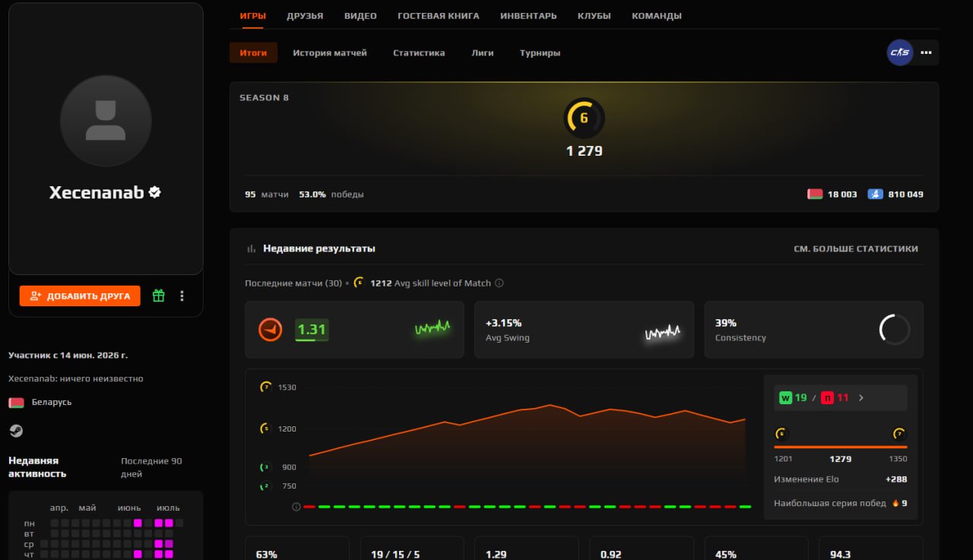Image resolution: width=973 pixels, height=560 pixels.
Task: Click the orange Elo progress bar
Action: tap(841, 447)
